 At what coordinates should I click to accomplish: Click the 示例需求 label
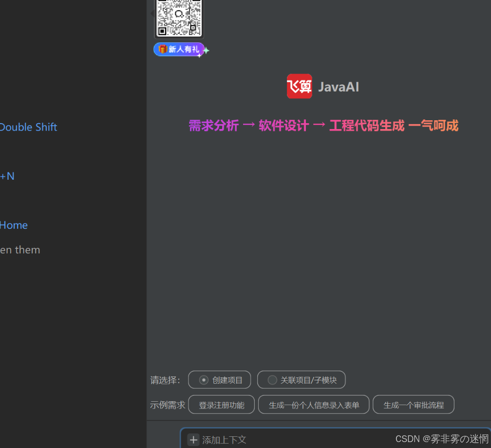[168, 405]
